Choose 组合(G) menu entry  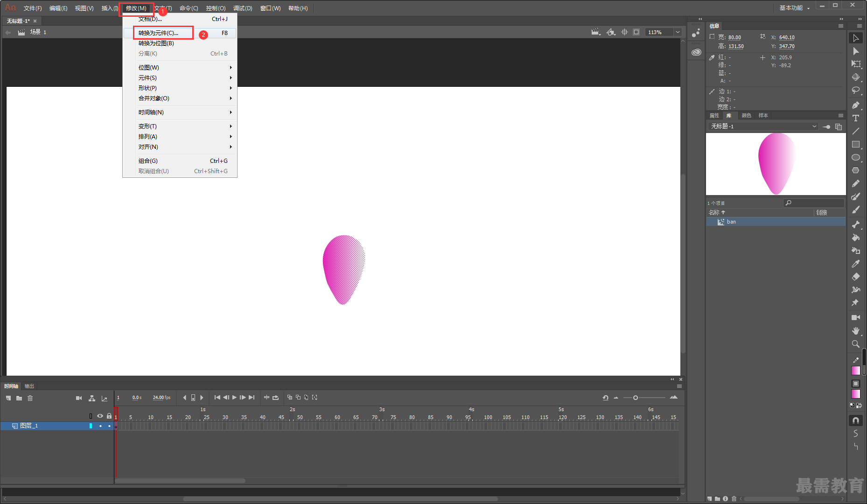pyautogui.click(x=180, y=161)
